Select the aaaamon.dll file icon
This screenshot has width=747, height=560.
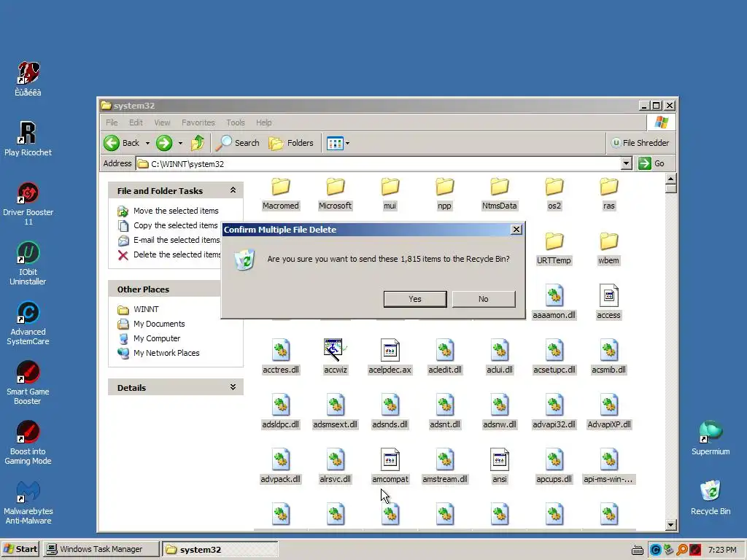point(554,296)
